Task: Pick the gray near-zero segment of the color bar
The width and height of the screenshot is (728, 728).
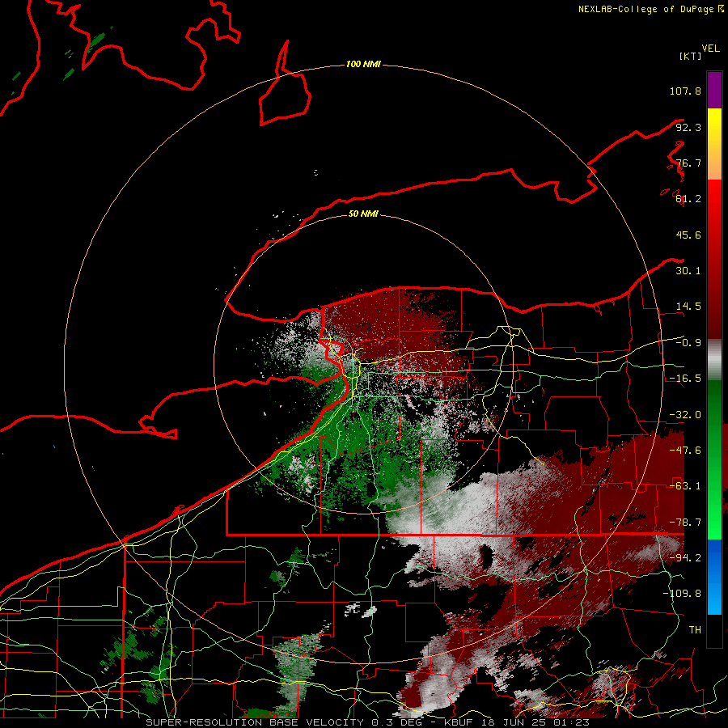Action: point(714,359)
